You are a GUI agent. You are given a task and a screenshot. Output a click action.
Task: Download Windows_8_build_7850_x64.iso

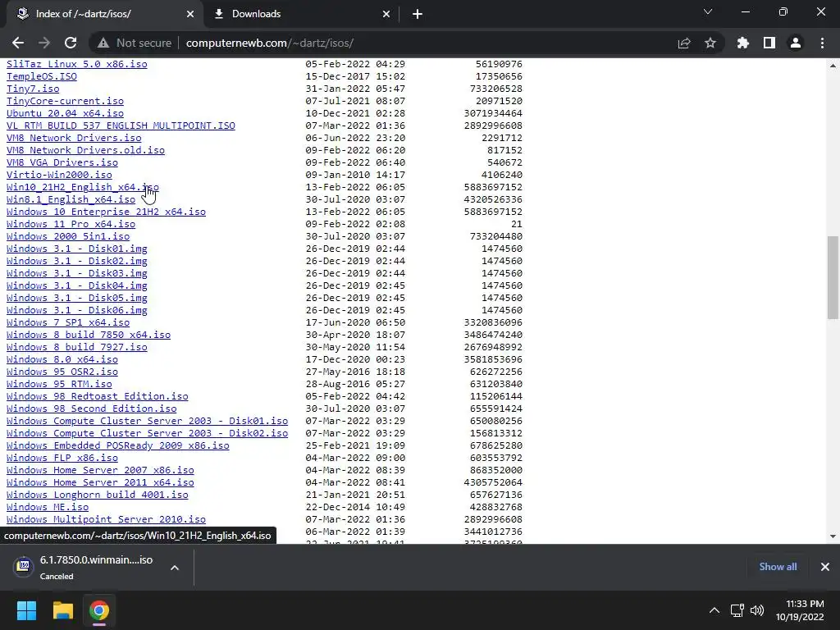89,335
